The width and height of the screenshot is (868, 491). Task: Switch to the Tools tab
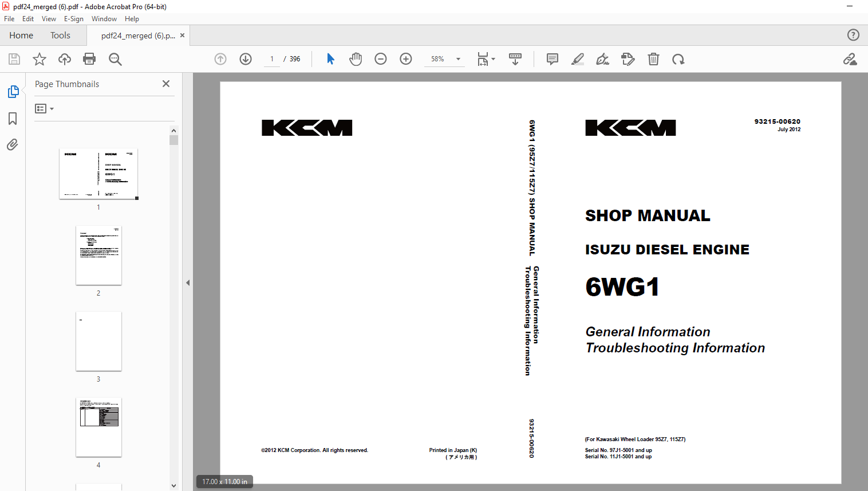tap(60, 36)
